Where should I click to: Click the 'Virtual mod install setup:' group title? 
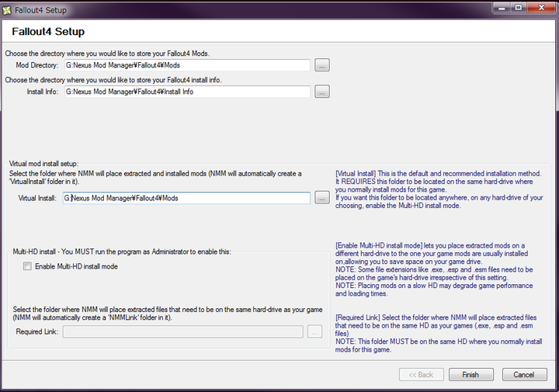point(43,164)
